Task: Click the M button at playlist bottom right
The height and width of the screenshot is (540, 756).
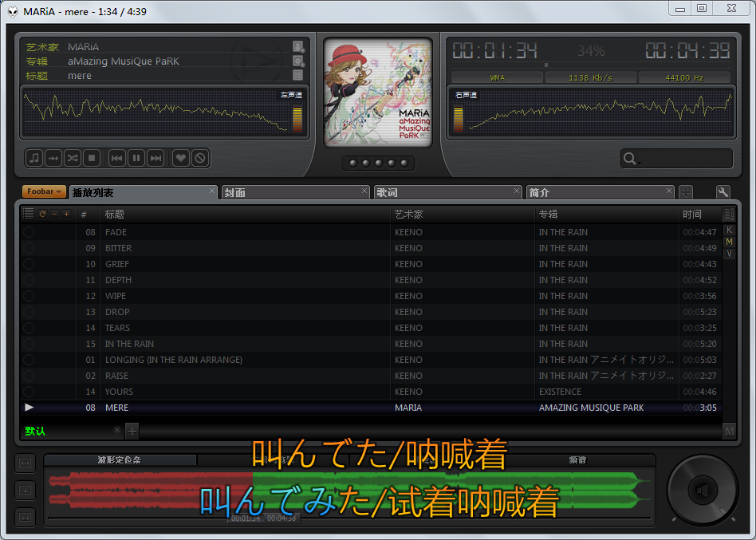Action: pyautogui.click(x=729, y=432)
